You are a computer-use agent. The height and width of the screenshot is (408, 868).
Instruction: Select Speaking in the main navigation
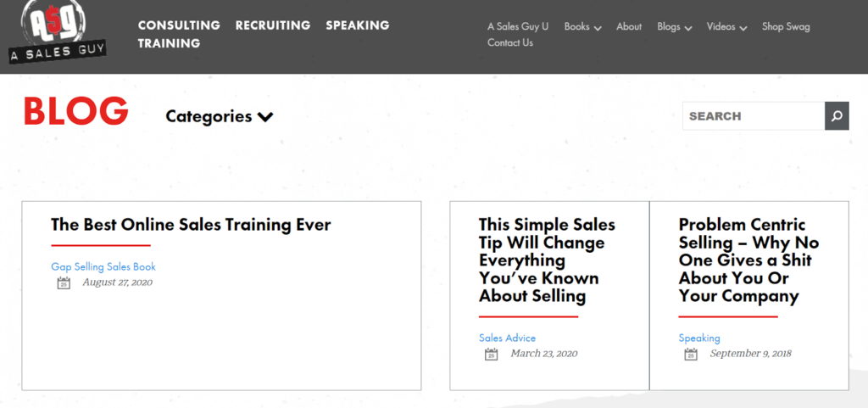click(x=357, y=25)
